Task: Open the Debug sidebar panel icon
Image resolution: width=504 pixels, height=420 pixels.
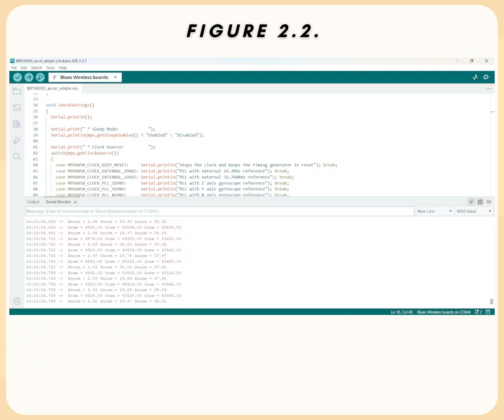Action: tap(17, 140)
